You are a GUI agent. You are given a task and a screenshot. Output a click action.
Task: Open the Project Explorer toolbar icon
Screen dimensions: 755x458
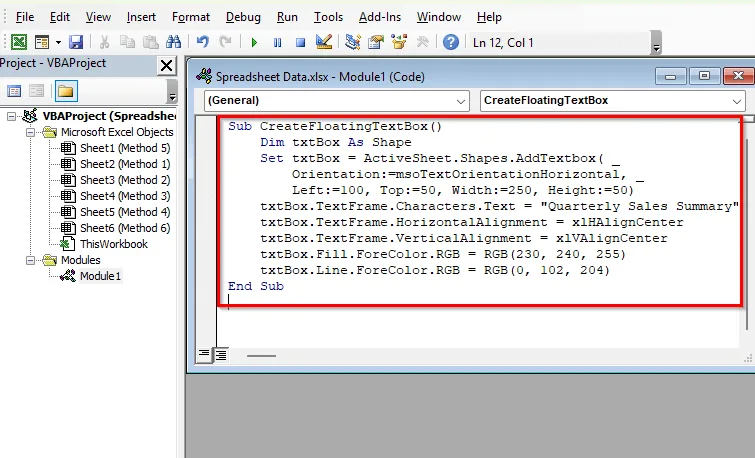point(353,42)
